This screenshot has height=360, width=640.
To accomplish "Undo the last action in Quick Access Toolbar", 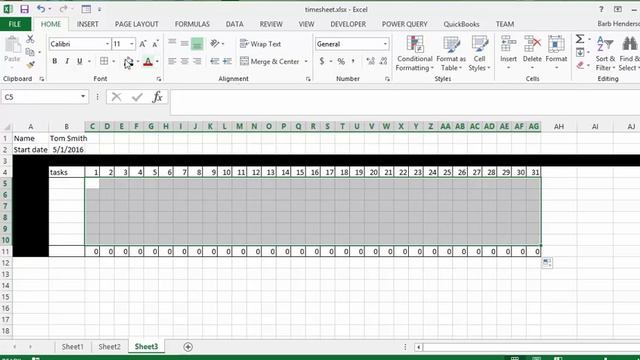I will point(41,9).
